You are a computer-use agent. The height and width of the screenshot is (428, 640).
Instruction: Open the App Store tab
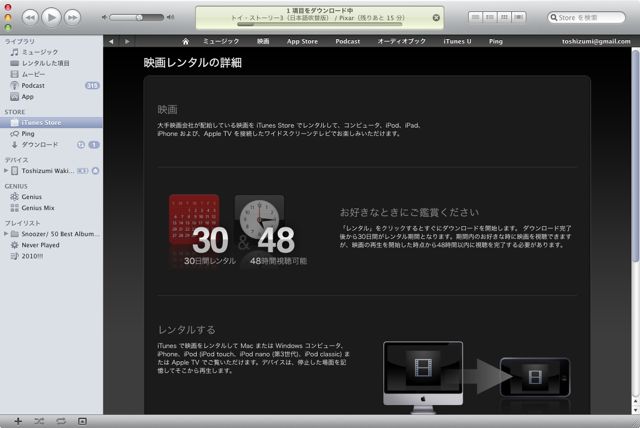click(x=302, y=41)
